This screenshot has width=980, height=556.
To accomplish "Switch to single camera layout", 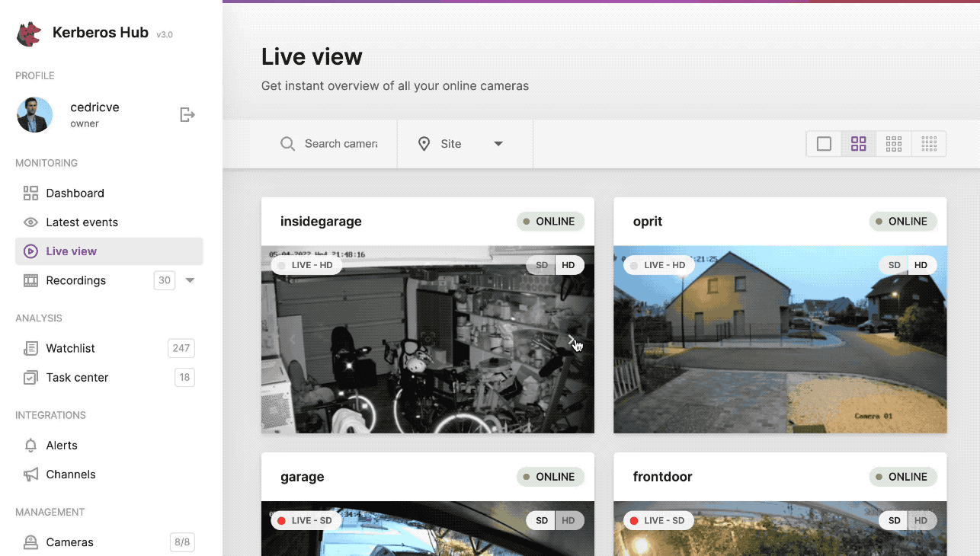I will [824, 144].
